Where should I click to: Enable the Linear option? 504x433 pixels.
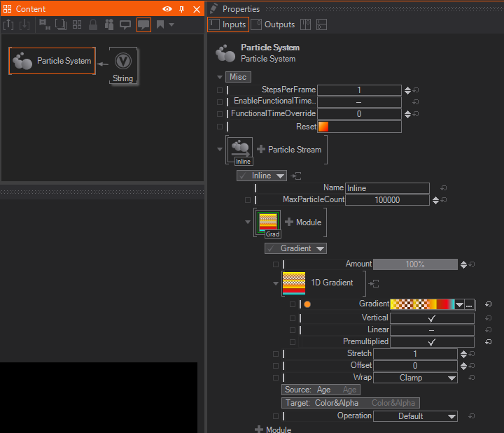pos(431,329)
